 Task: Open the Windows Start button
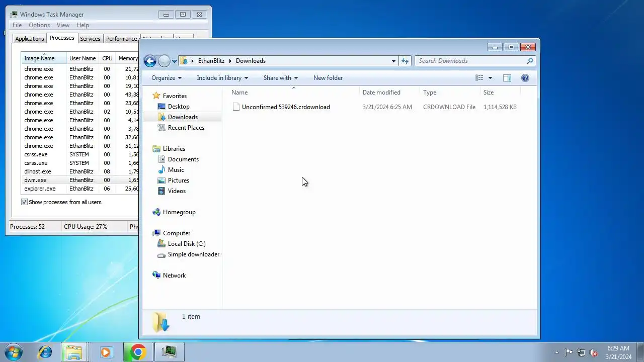pyautogui.click(x=14, y=352)
